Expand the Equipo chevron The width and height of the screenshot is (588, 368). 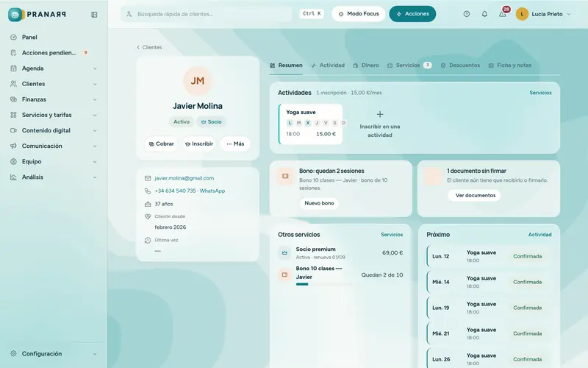pos(95,161)
